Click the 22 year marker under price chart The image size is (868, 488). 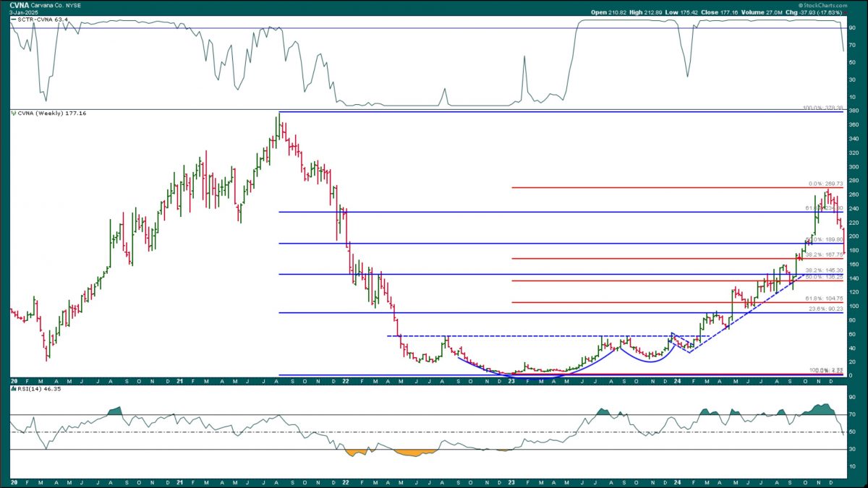coord(346,380)
